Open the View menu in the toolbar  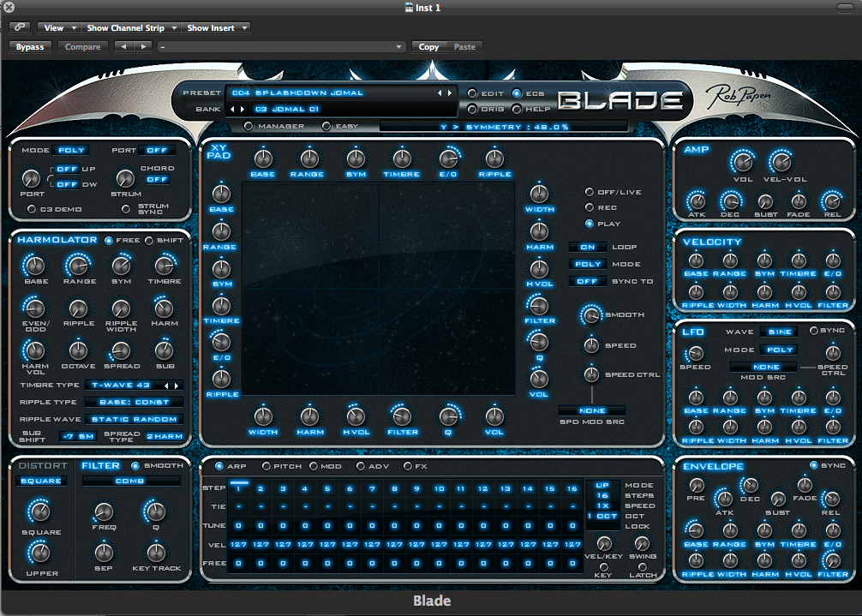click(x=57, y=27)
